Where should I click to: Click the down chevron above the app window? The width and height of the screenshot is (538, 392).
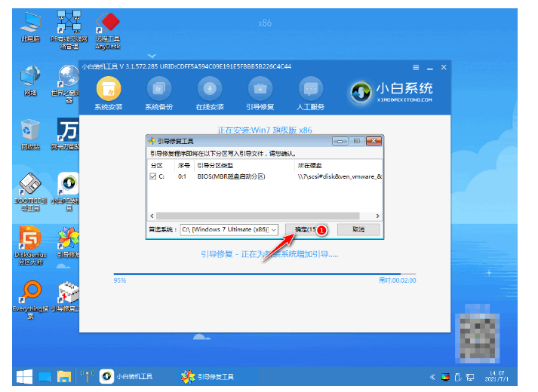153,57
